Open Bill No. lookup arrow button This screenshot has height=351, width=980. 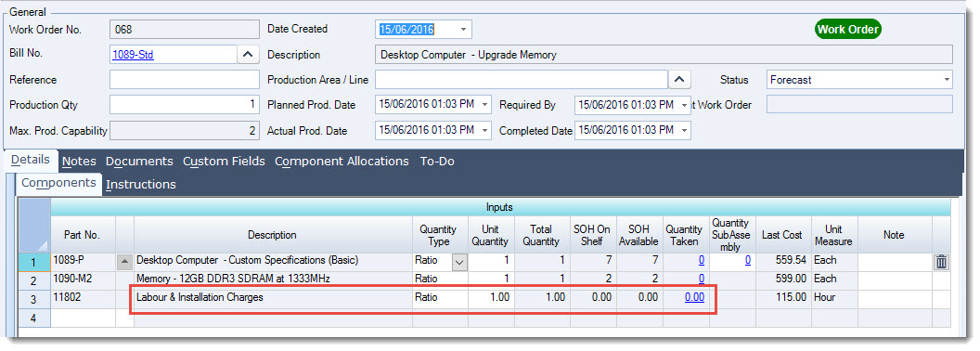tap(248, 55)
